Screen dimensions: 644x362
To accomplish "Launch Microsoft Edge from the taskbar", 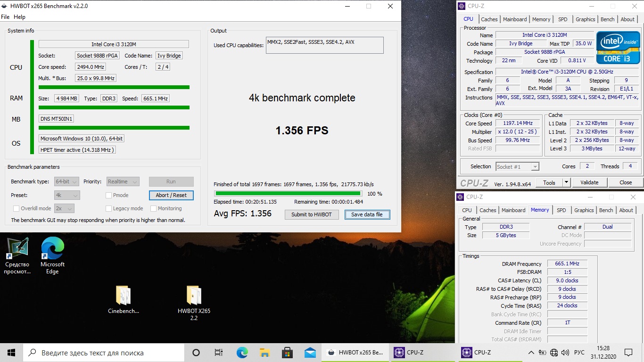I will click(242, 353).
